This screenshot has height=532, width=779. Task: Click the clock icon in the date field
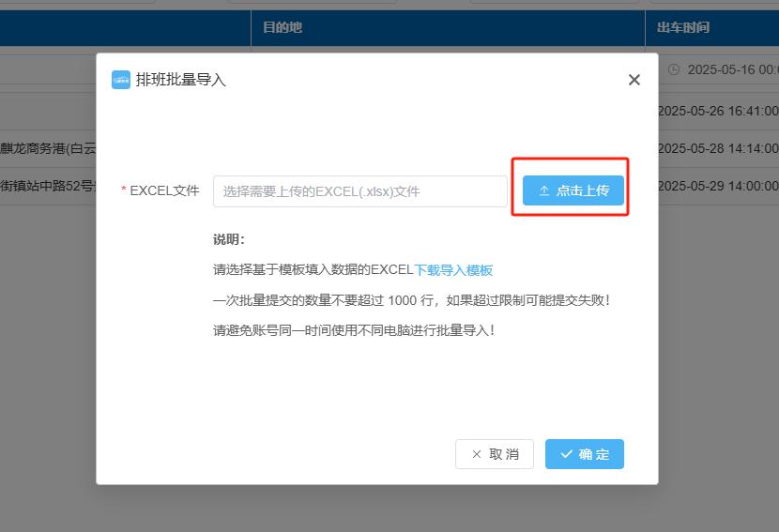click(x=674, y=69)
